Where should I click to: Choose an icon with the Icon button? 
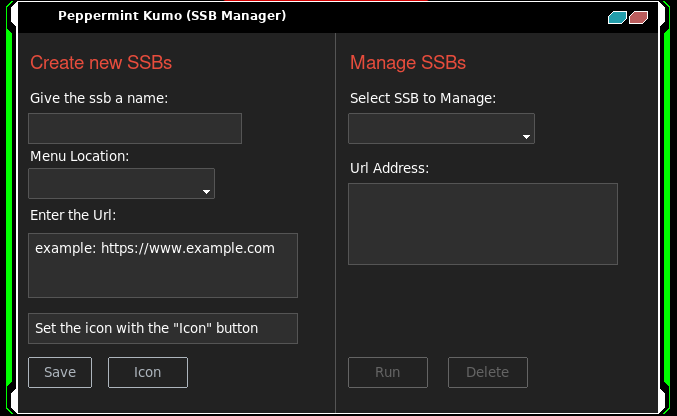[148, 372]
